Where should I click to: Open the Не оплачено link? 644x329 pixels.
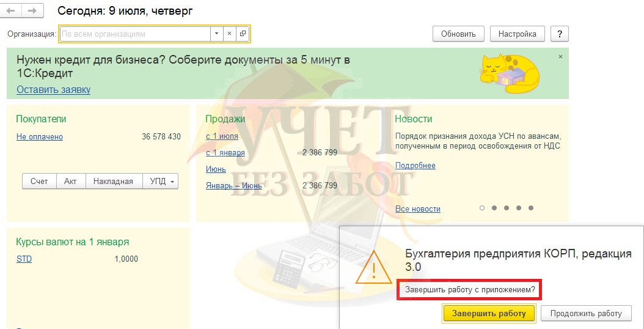pos(40,136)
